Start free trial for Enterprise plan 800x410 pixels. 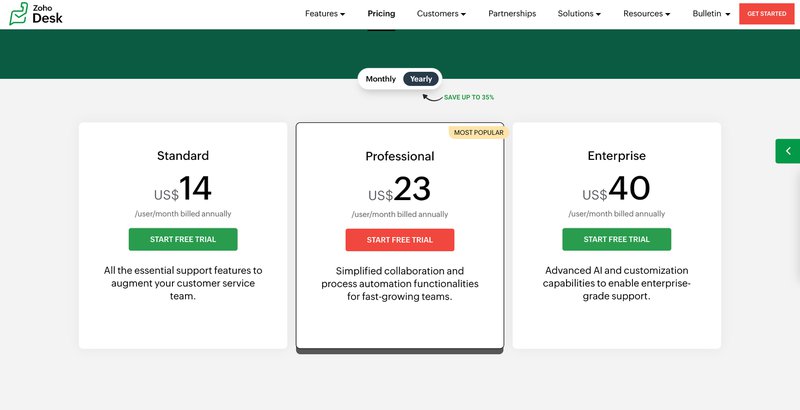pos(617,239)
